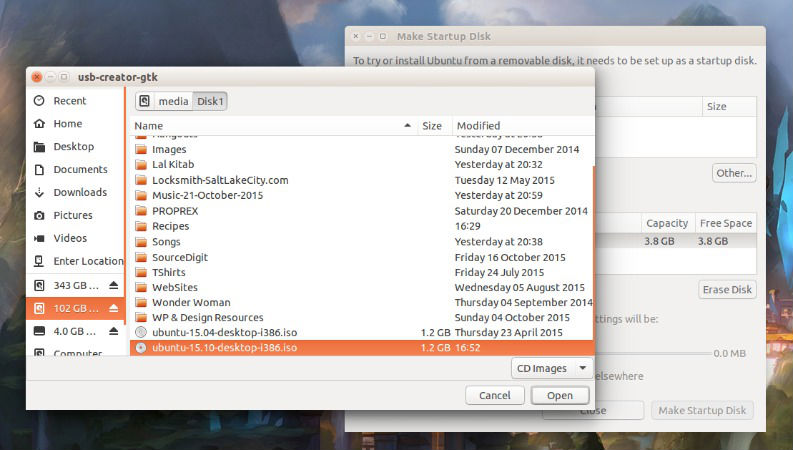The width and height of the screenshot is (793, 450).
Task: Click the Make Startup Disk button
Action: coord(702,411)
